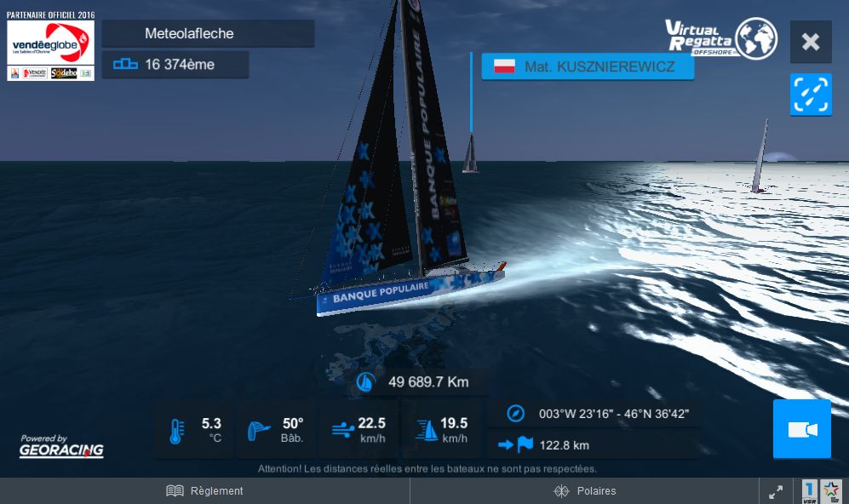Image resolution: width=849 pixels, height=504 pixels.
Task: Click the flag distance 122.8 km indicator
Action: 543,445
